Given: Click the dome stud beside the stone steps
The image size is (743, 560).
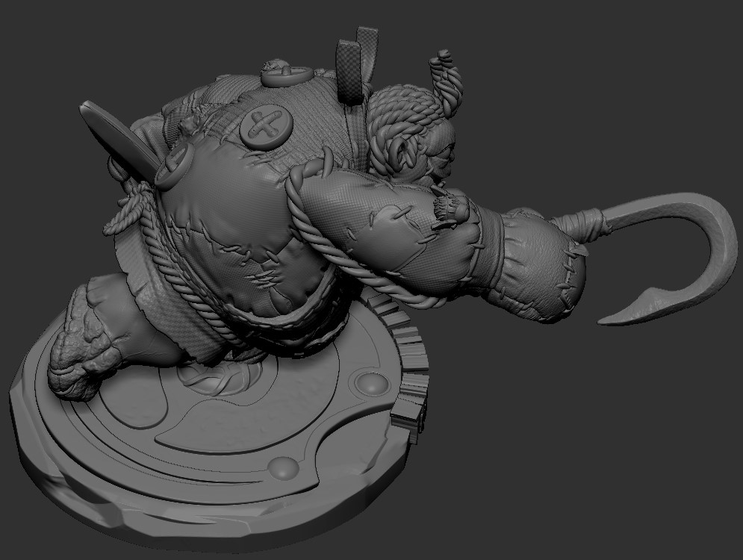Looking at the screenshot, I should pos(371,383).
